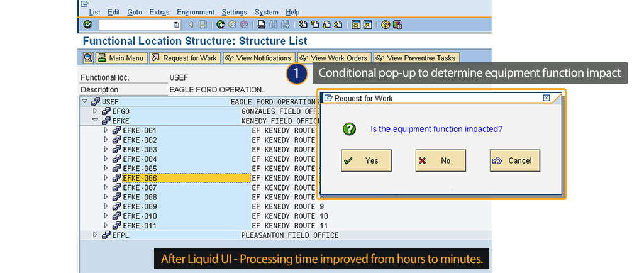Click the yellow Help question mark icon
Viewport: 644px width, 273px height.
click(x=386, y=25)
